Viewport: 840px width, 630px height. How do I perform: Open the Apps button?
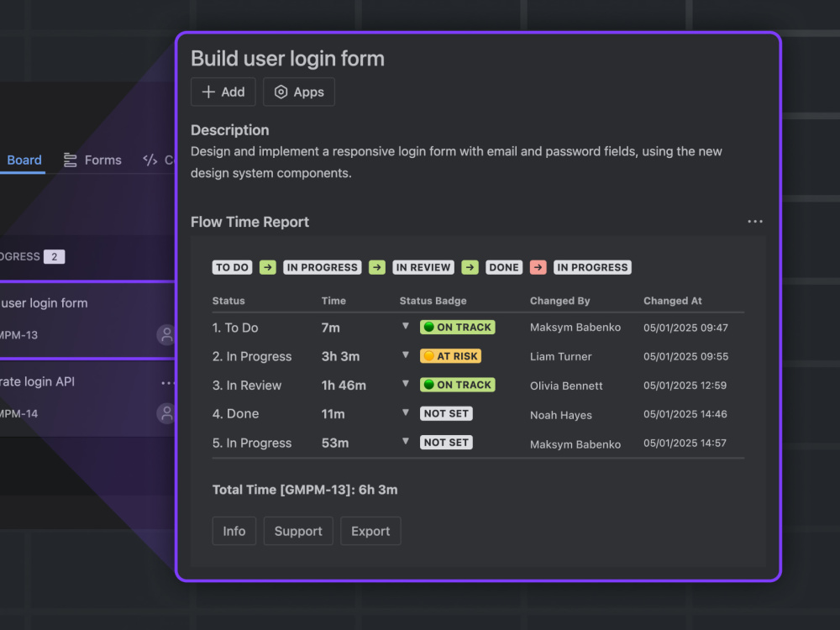tap(299, 92)
